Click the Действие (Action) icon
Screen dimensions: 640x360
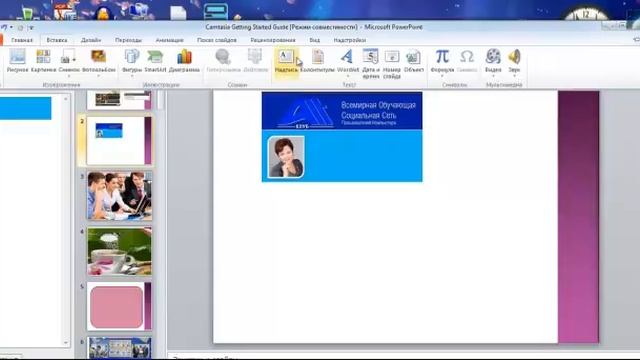point(256,60)
